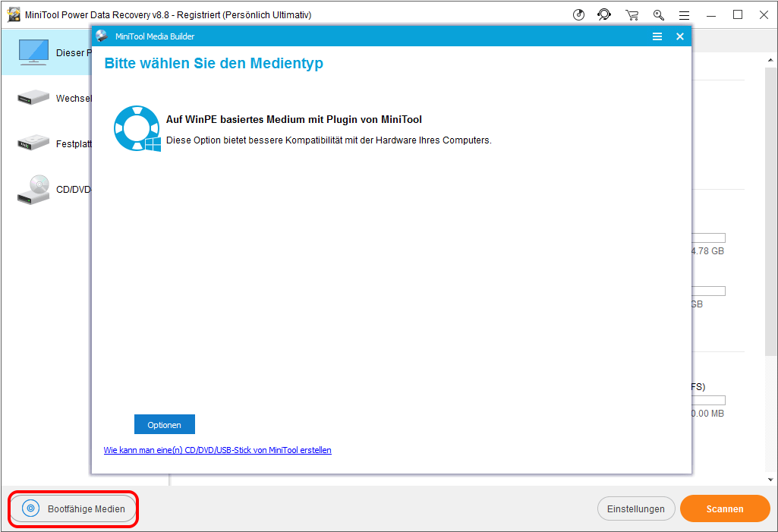Screen dimensions: 778x532
Task: Click the bootable media disc icon in title bar
Action: click(579, 15)
